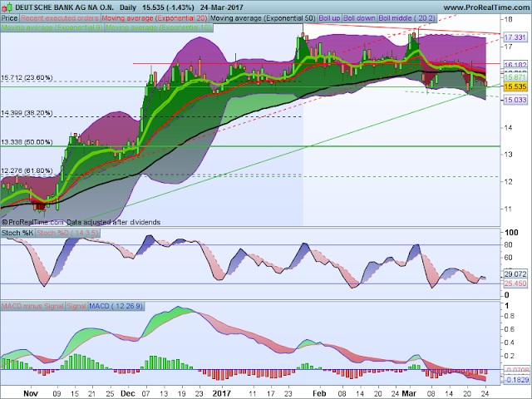Select the Stoch %D (14 3 5) label
The width and height of the screenshot is (532, 399).
click(67, 233)
